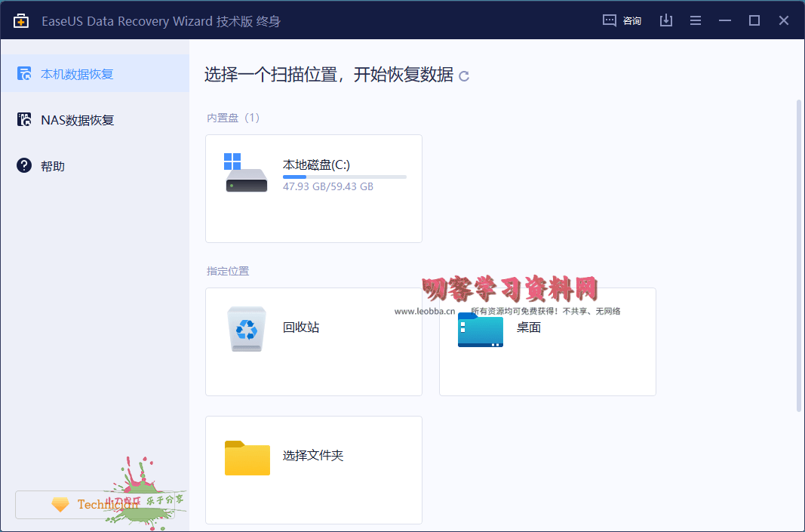
Task: Open the 帮助 help section
Action: (x=95, y=166)
